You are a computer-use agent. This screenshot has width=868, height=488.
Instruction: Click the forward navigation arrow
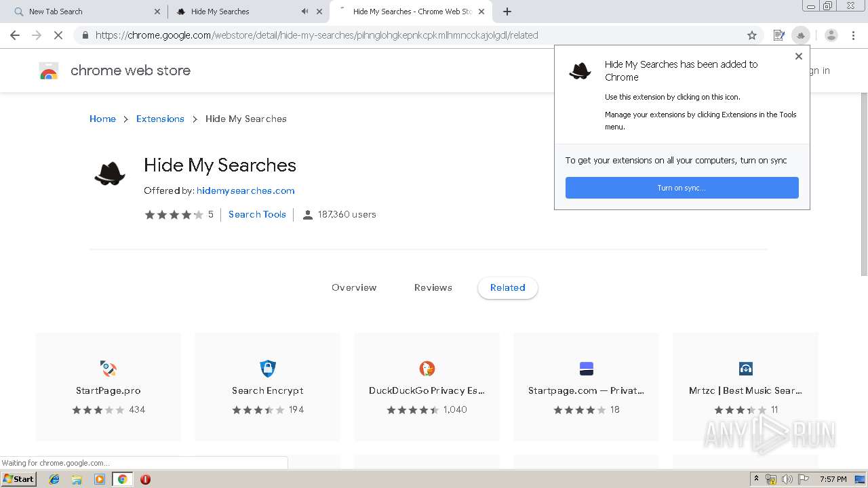click(x=37, y=35)
